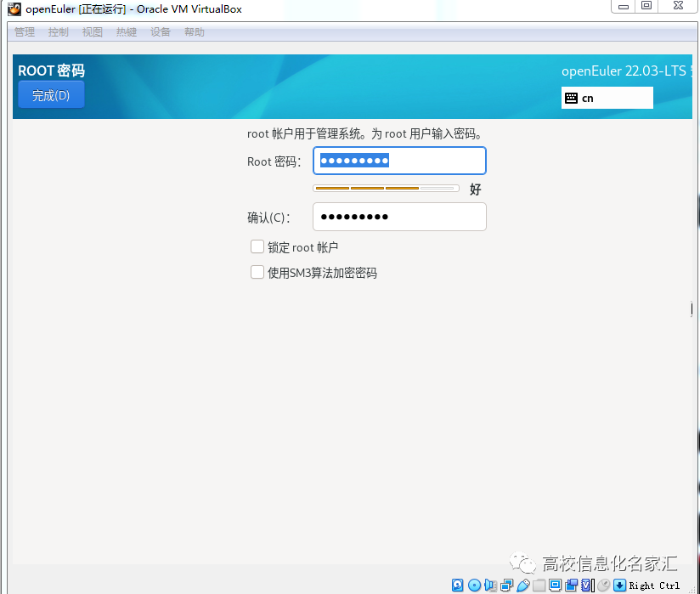Click the display settings status icon
This screenshot has width=700, height=594.
coord(554,586)
